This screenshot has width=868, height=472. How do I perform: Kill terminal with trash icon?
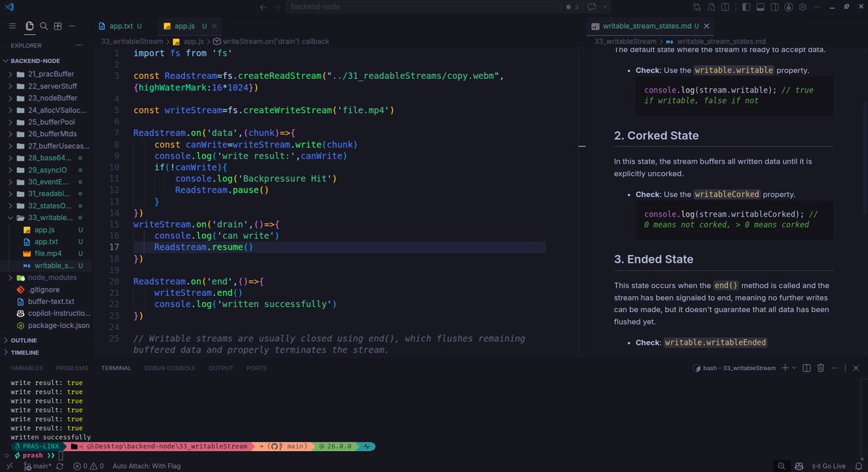[x=821, y=368]
